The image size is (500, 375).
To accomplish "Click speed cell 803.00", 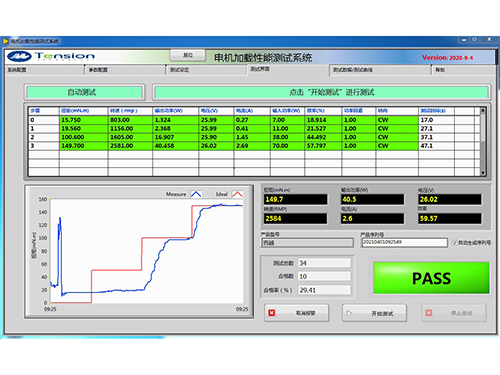I will click(x=130, y=120).
